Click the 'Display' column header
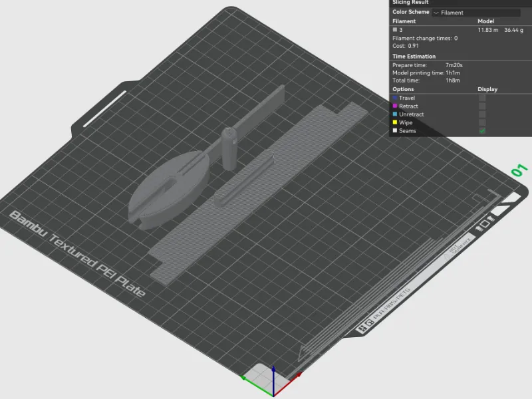 pyautogui.click(x=487, y=89)
